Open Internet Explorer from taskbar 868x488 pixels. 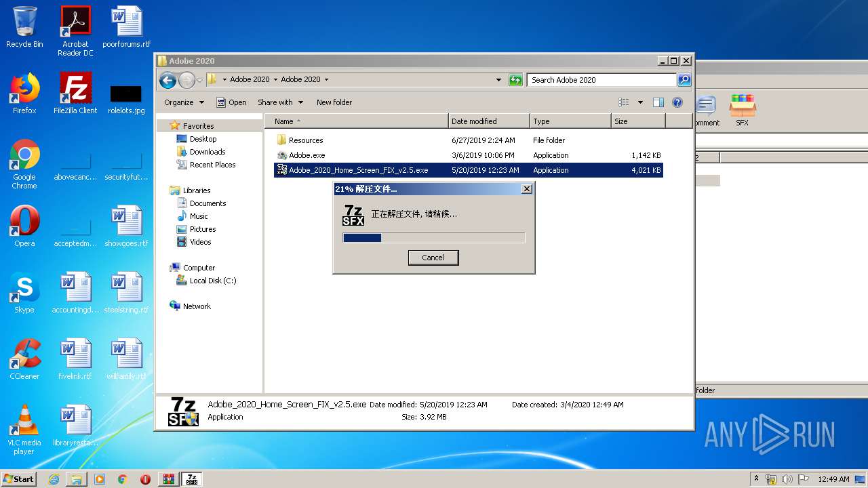(54, 479)
